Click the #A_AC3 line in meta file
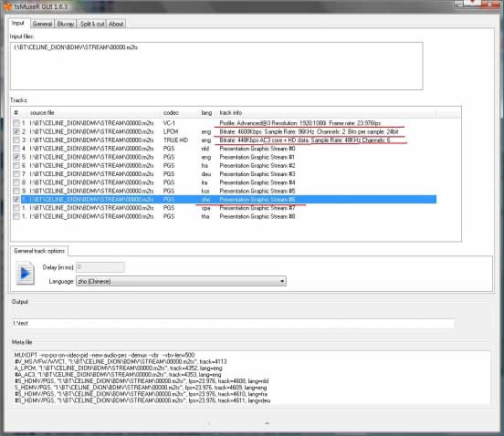 click(118, 374)
